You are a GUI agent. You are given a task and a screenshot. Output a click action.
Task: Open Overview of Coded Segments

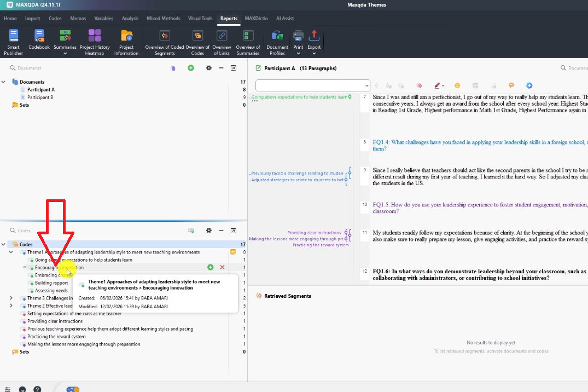[164, 42]
